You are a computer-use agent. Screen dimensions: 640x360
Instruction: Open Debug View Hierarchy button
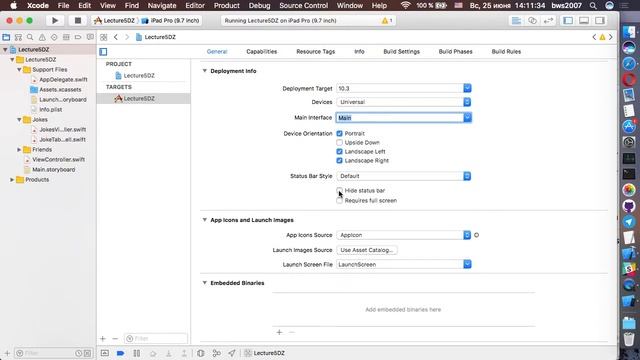point(200,353)
